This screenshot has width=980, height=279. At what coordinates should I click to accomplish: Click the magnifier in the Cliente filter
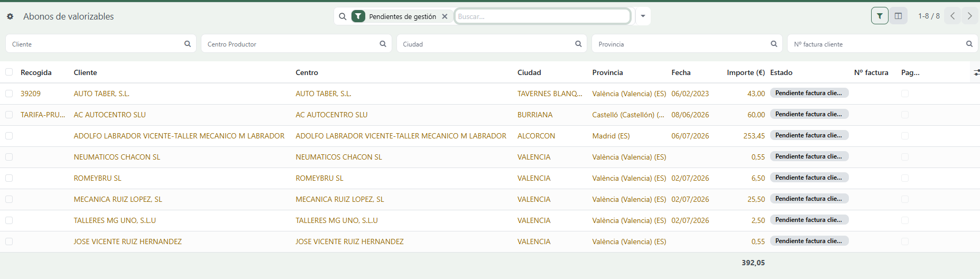tap(187, 44)
